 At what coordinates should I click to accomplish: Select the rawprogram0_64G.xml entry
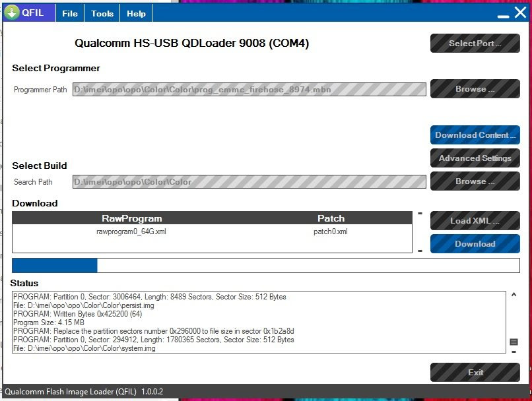tap(131, 231)
